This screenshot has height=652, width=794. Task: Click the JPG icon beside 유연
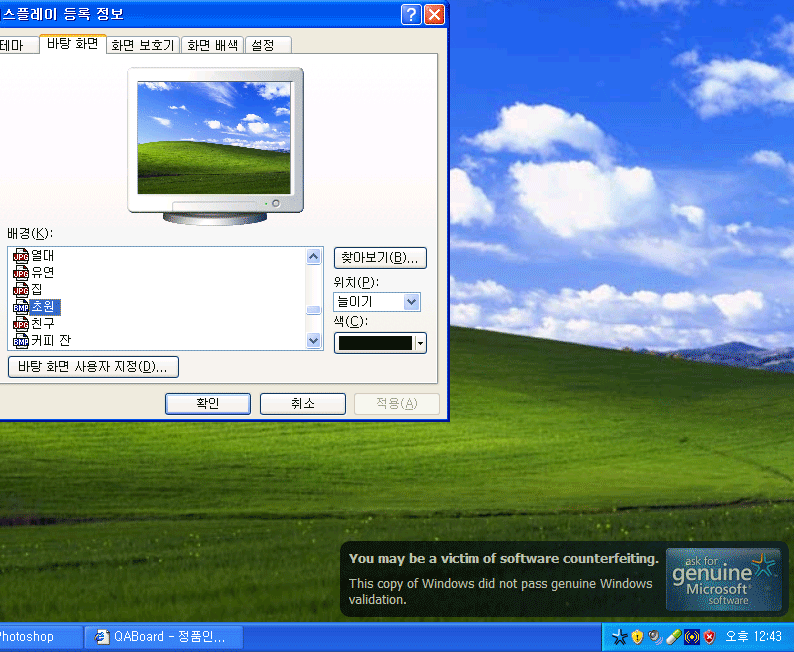click(21, 273)
